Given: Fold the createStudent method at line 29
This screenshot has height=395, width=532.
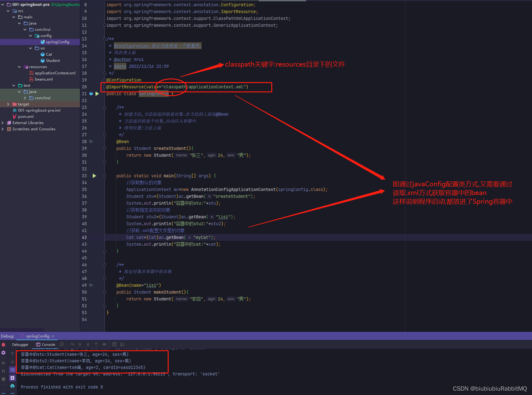Looking at the screenshot, I should (x=105, y=148).
